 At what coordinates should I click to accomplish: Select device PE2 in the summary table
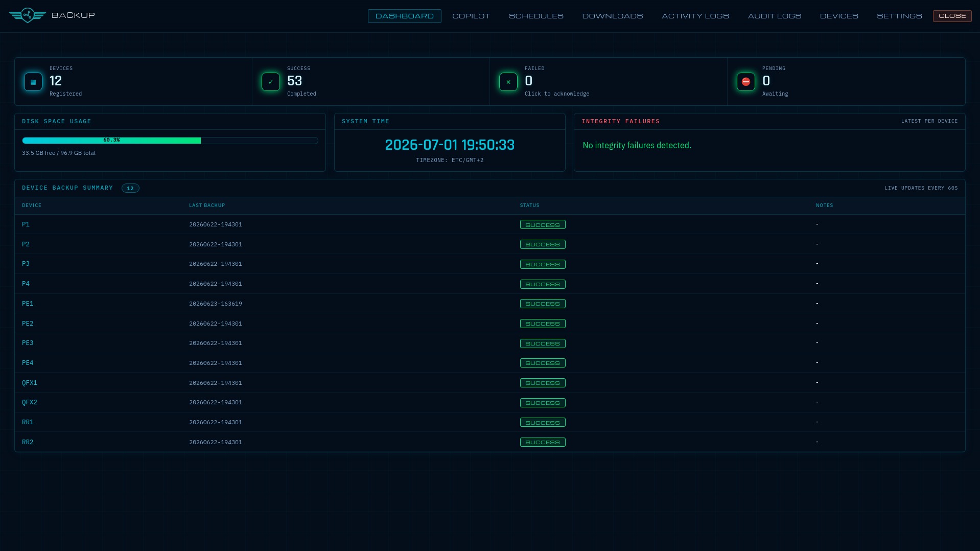click(x=28, y=324)
